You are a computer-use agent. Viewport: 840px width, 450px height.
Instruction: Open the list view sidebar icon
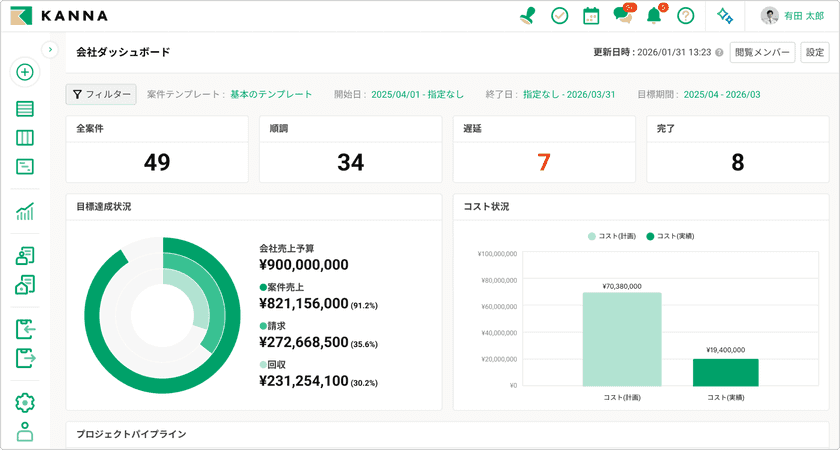point(25,109)
